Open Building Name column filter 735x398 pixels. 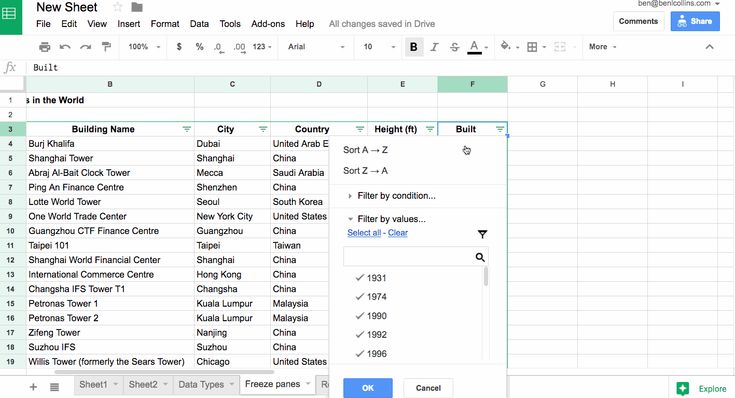[x=187, y=129]
